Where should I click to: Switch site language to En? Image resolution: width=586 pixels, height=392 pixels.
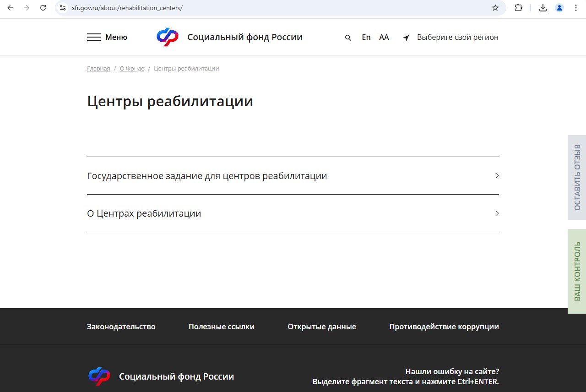point(366,37)
